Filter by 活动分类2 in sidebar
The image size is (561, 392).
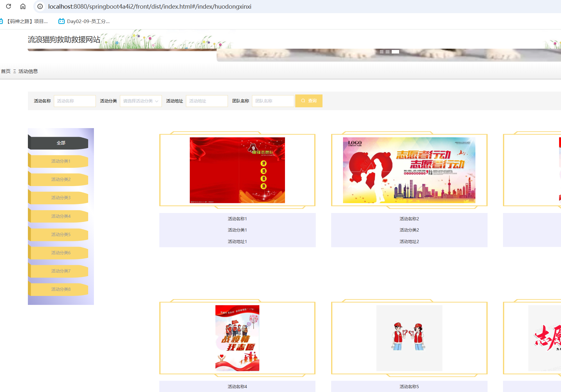pos(58,179)
